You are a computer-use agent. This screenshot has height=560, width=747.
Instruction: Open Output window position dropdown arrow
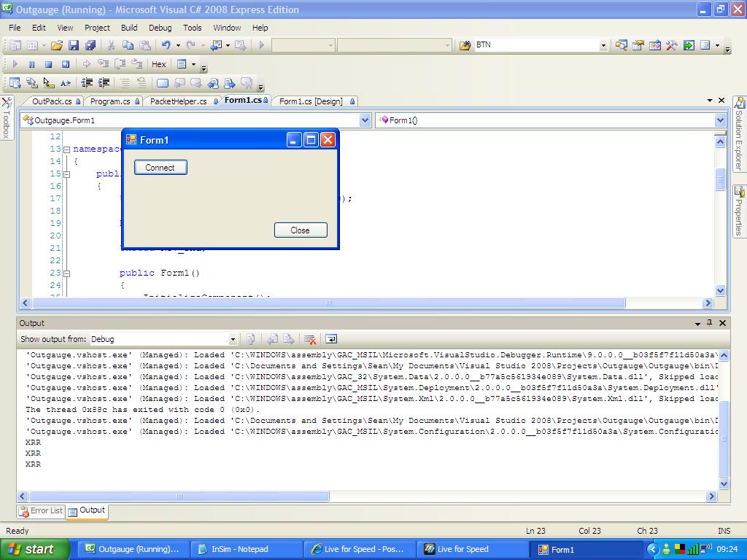click(697, 323)
